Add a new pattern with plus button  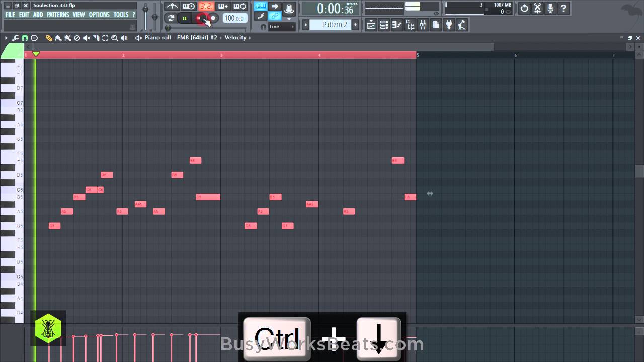click(355, 25)
